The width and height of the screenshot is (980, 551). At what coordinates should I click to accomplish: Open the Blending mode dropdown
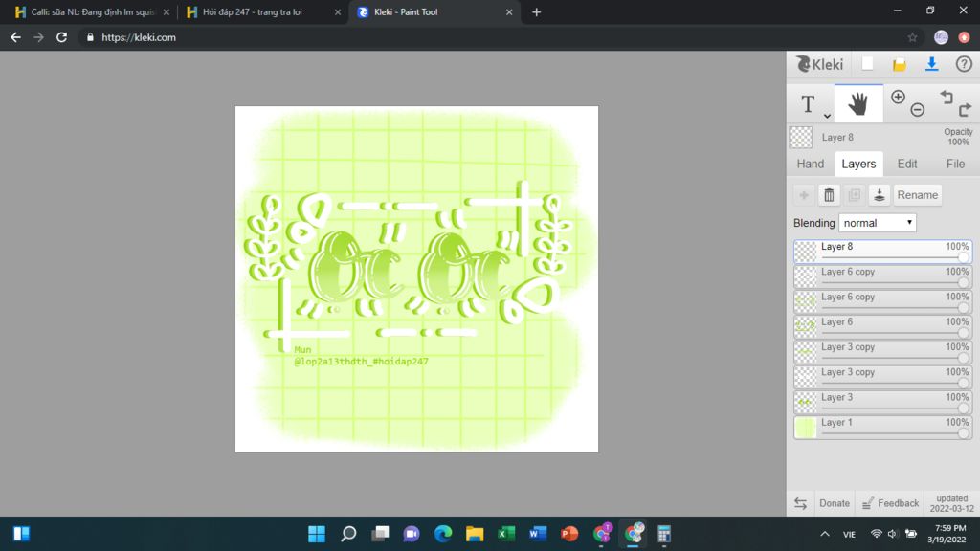coord(878,223)
